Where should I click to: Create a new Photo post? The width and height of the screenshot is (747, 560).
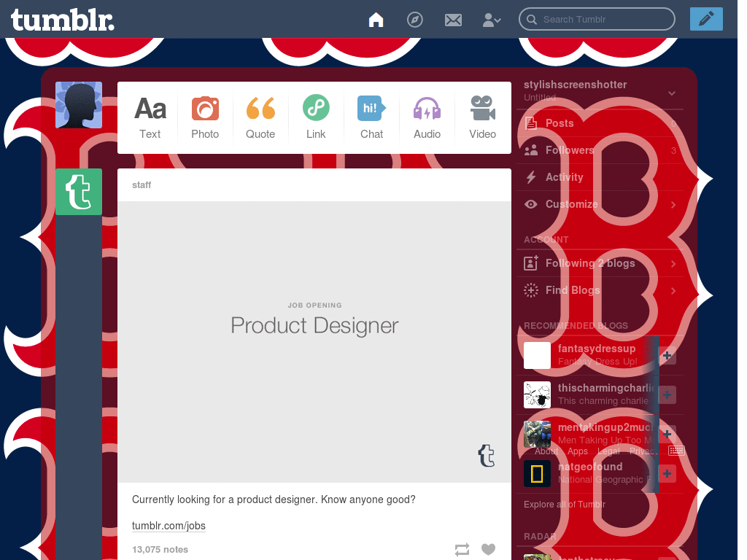205,117
